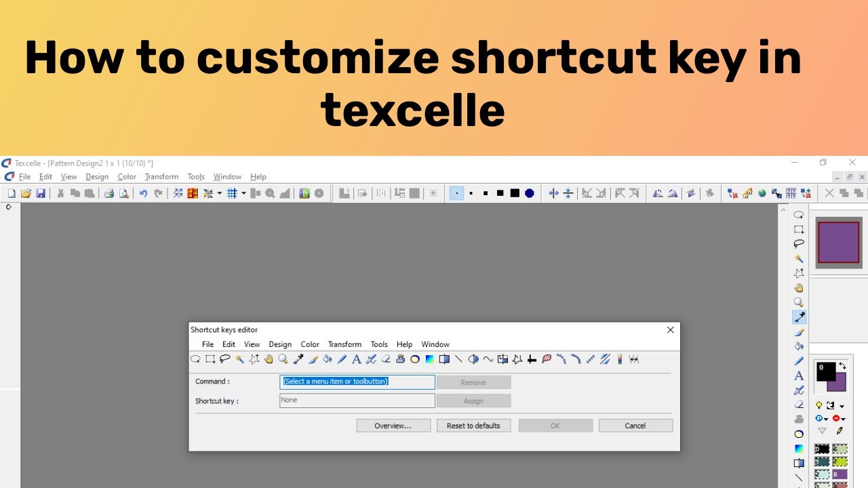Viewport: 868px width, 488px height.
Task: Click the Reset to defaults button
Action: click(x=473, y=426)
